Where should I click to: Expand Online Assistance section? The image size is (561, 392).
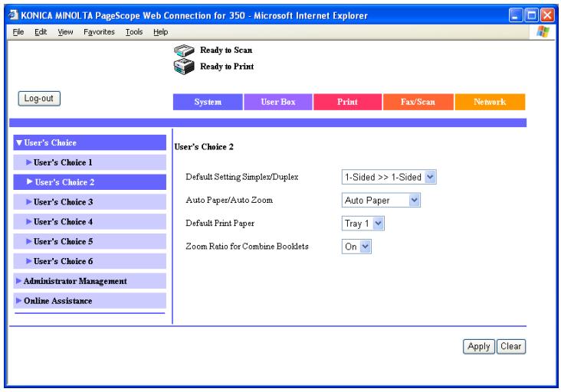point(90,301)
